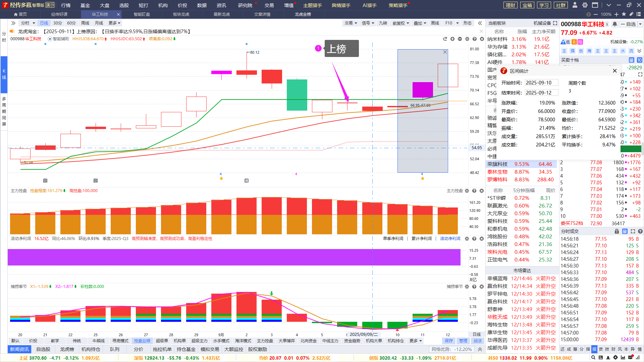
Task: Click the price alert bell icon
Action: click(x=615, y=24)
